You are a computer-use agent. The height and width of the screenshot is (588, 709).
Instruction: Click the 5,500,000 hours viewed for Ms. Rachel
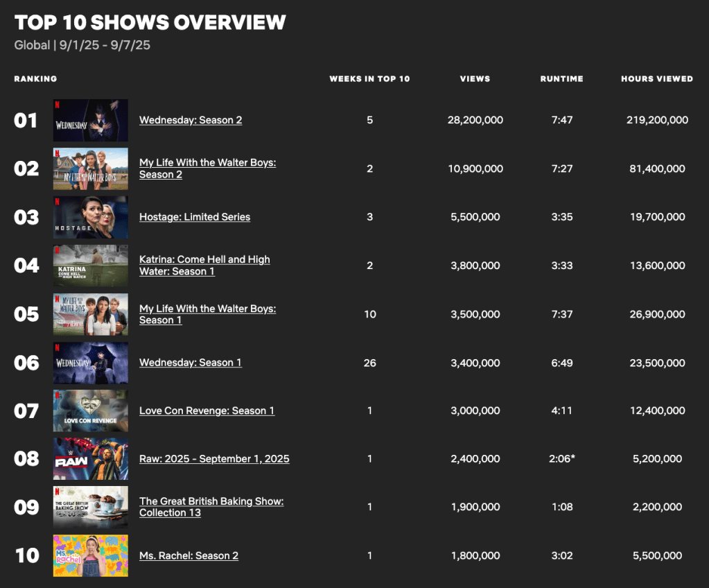pyautogui.click(x=657, y=555)
